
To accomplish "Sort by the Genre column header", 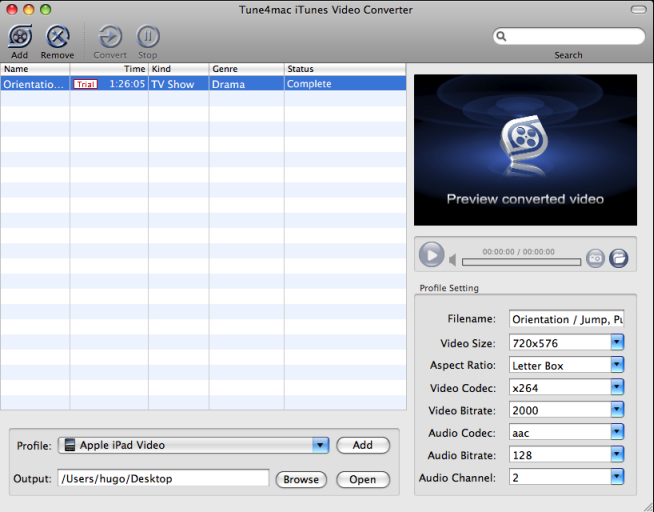I will [247, 69].
